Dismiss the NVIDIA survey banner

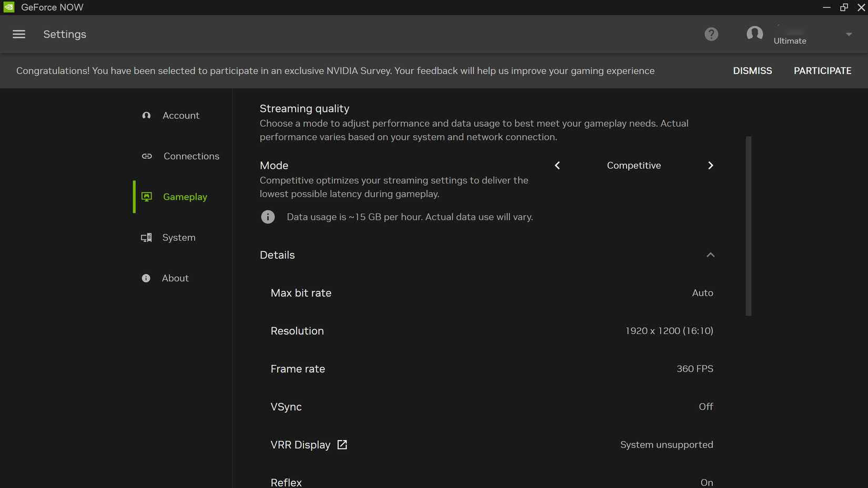[752, 70]
